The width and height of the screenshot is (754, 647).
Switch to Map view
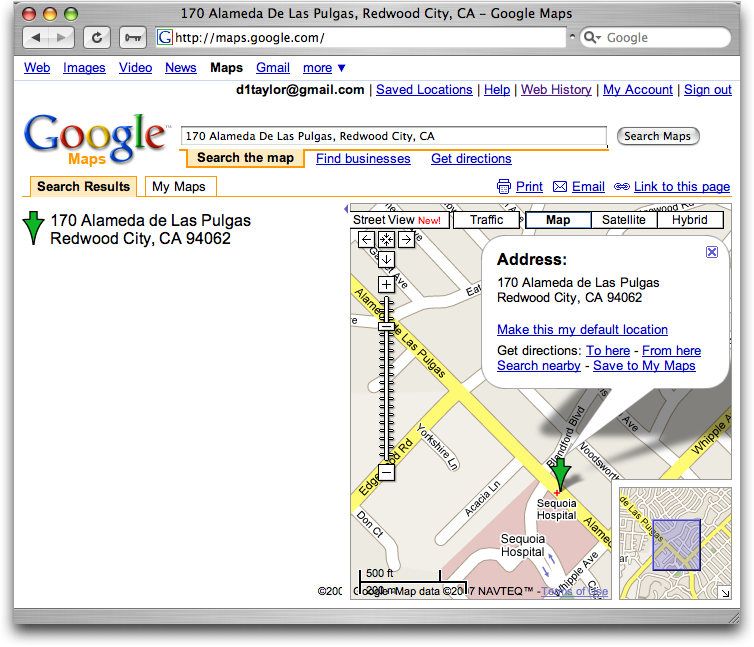tap(558, 220)
